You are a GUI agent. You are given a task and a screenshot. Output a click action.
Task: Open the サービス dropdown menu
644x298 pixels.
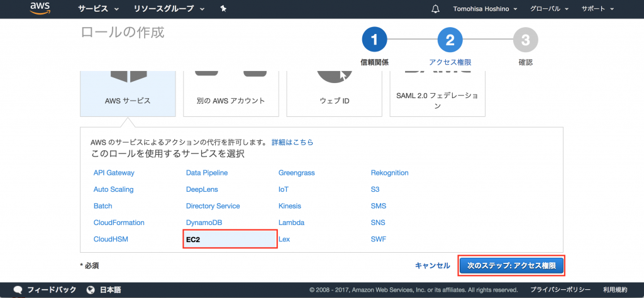pos(98,9)
